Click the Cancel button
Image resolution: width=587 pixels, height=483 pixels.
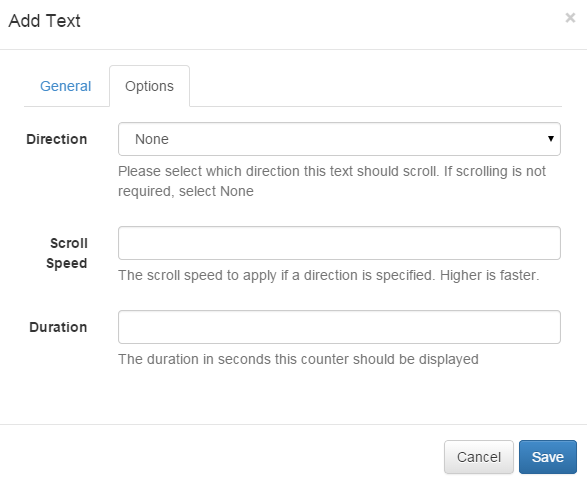[478, 457]
